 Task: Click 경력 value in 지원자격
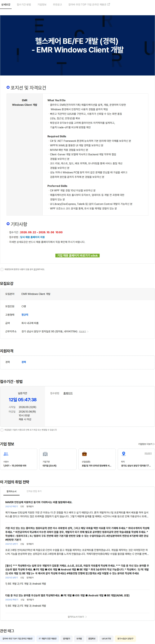click(x=24, y=362)
